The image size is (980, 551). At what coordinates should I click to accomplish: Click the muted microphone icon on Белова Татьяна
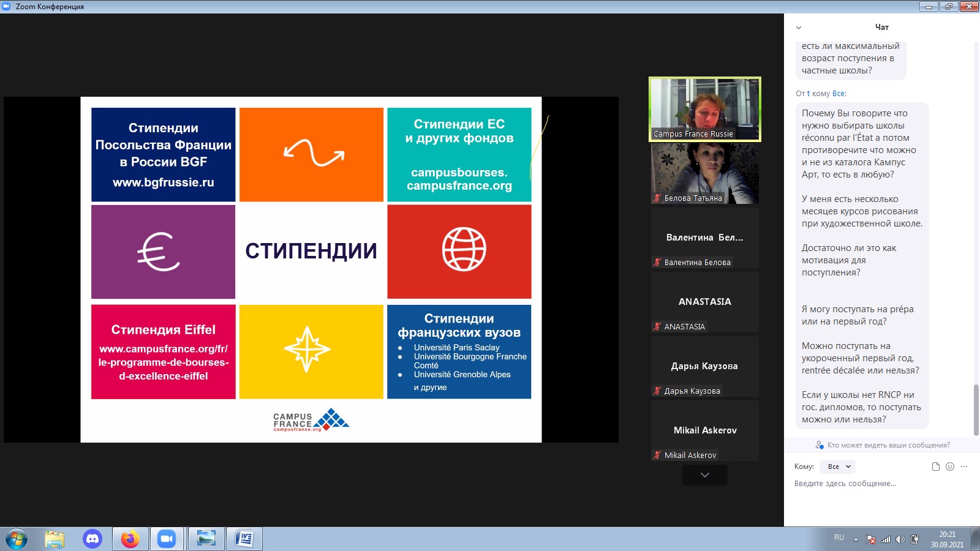coord(657,198)
